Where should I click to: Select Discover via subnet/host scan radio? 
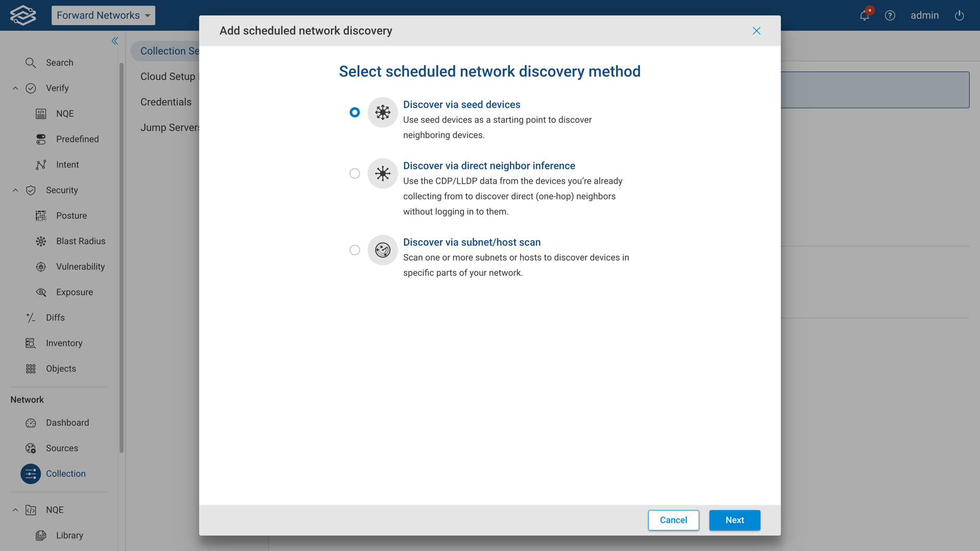(x=354, y=250)
